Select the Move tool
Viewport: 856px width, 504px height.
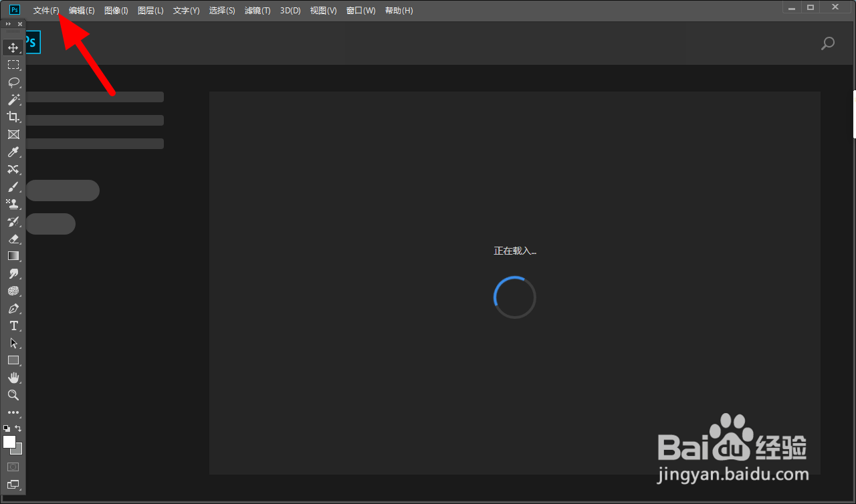[x=13, y=47]
